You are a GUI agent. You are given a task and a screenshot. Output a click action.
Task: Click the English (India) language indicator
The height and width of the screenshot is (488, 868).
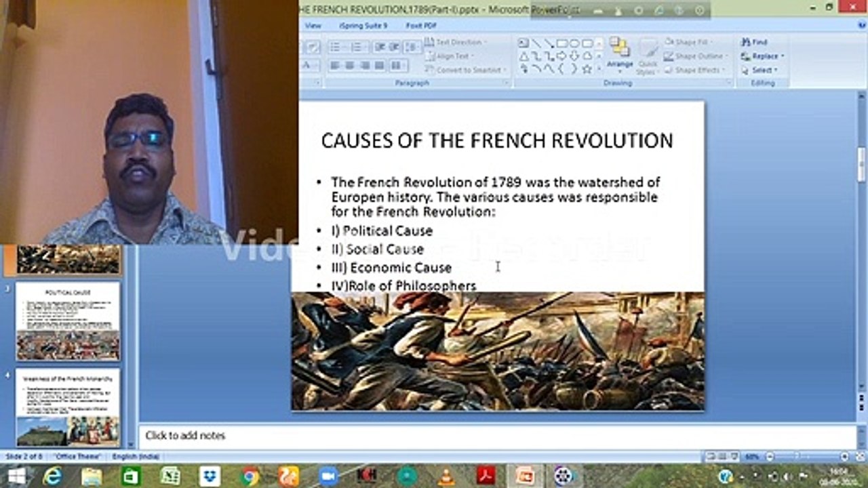[136, 457]
